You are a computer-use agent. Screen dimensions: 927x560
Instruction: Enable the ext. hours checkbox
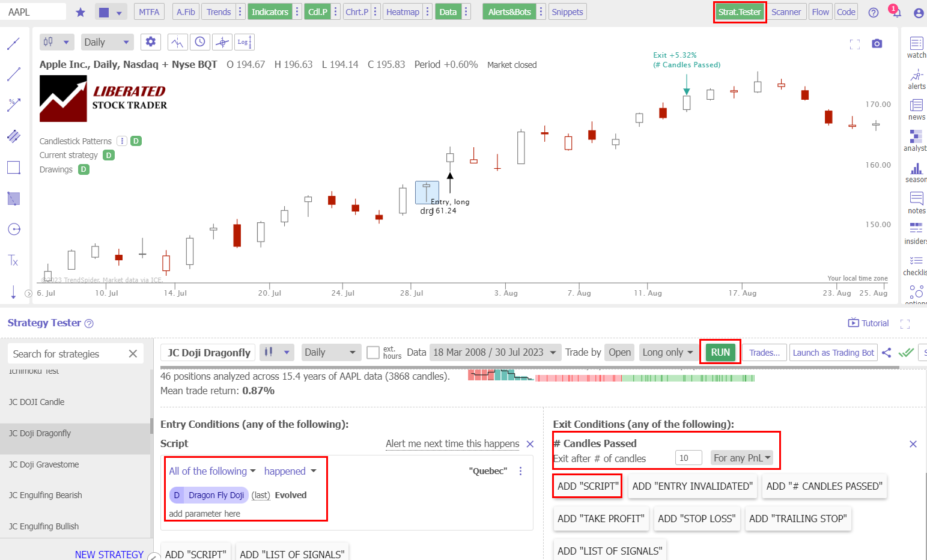tap(372, 353)
